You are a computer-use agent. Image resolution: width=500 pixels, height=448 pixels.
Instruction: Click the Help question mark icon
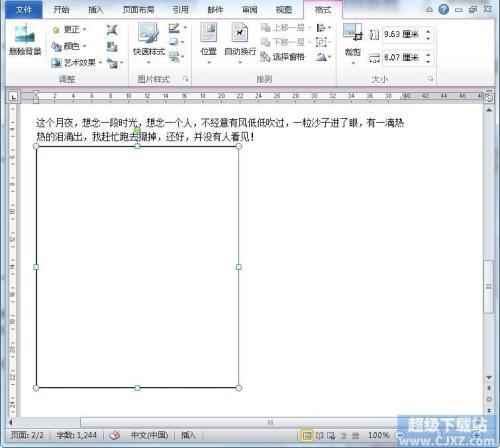coord(443,10)
